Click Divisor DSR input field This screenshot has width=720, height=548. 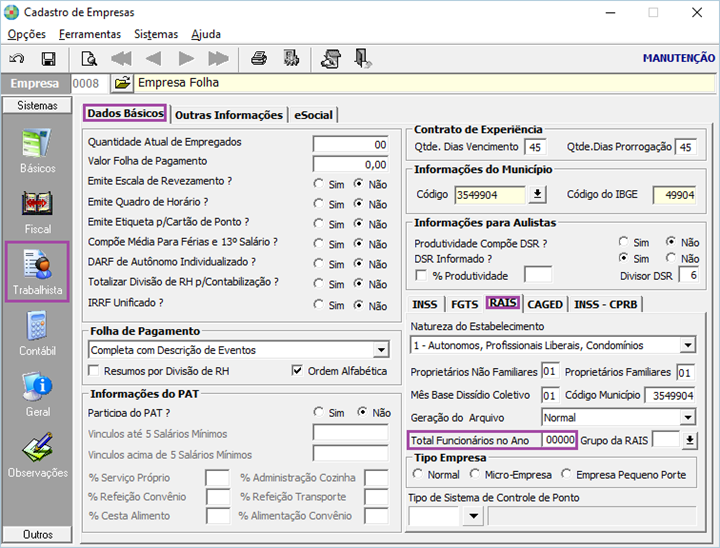click(x=688, y=275)
